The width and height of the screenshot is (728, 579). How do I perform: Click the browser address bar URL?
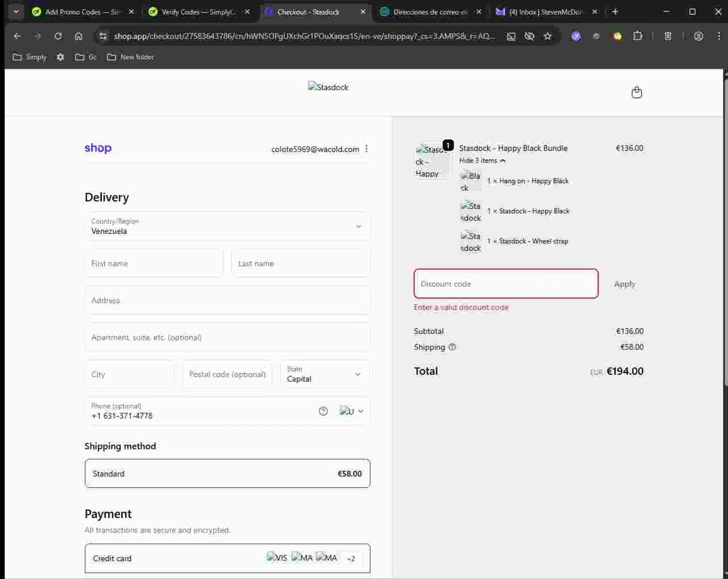click(x=304, y=36)
